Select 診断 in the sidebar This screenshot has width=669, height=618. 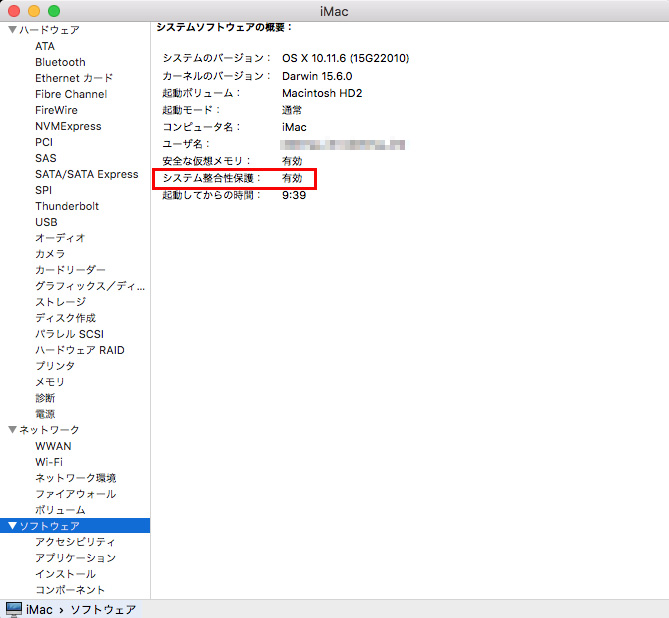[45, 398]
